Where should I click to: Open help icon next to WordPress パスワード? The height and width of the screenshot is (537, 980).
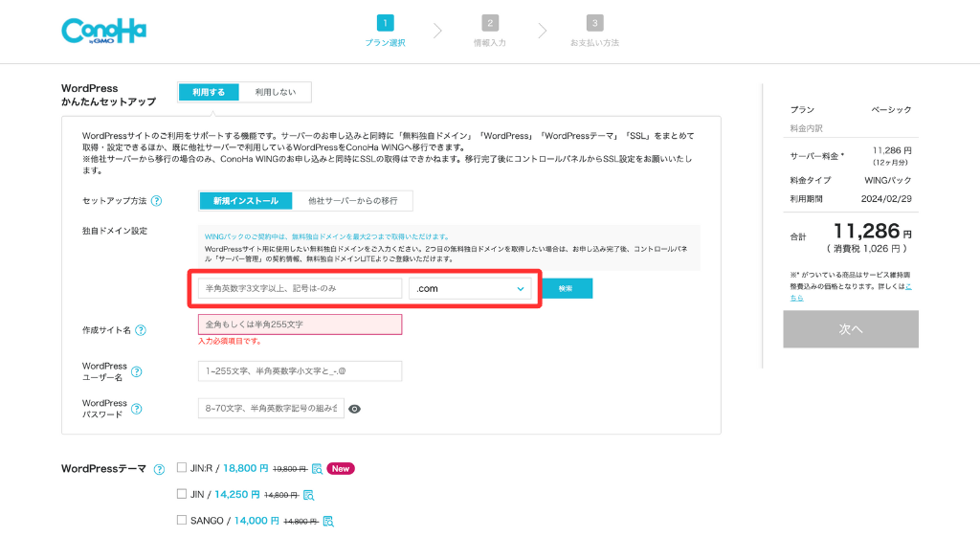(x=136, y=409)
